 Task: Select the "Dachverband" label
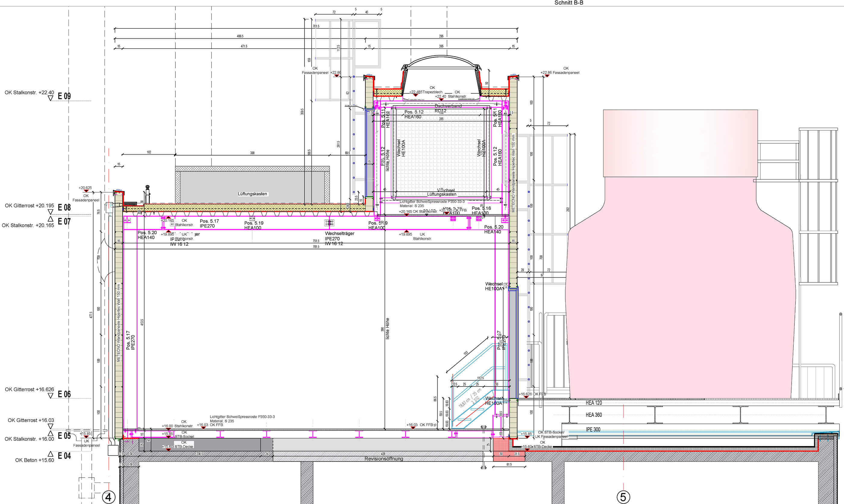448,106
